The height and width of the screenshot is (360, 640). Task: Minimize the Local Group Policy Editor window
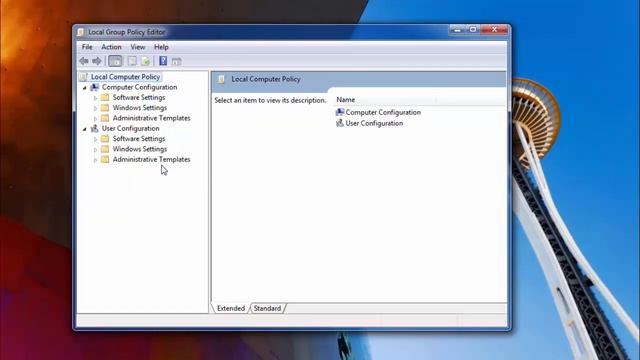click(x=457, y=29)
